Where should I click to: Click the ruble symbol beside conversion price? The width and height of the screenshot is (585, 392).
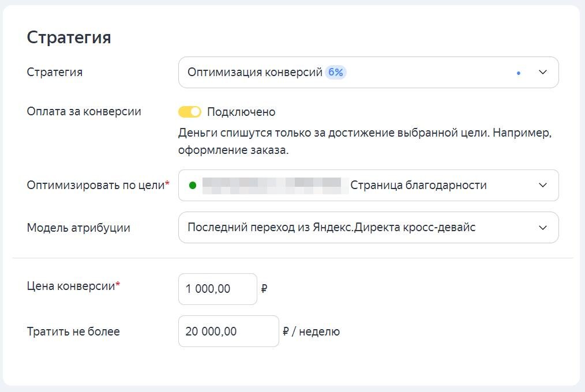(265, 289)
